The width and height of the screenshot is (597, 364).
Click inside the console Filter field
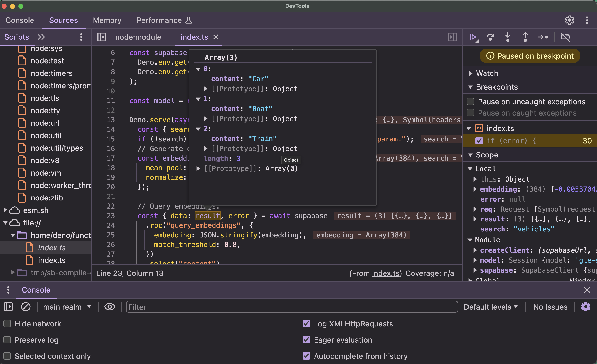pyautogui.click(x=291, y=307)
